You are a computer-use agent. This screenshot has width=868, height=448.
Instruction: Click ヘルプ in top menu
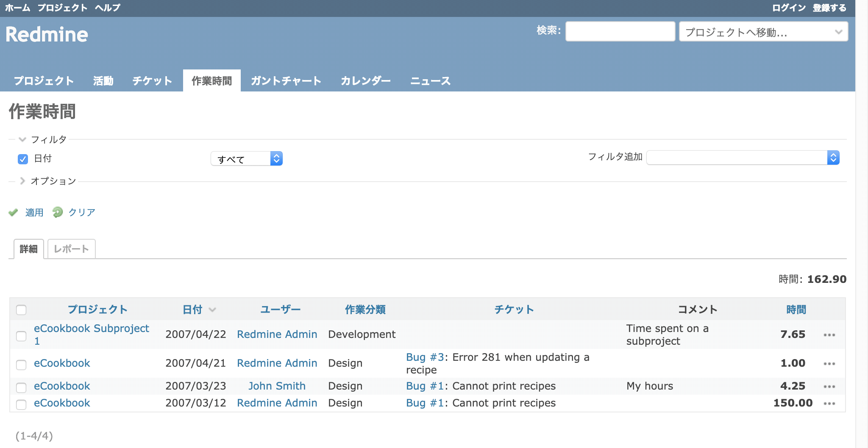(108, 8)
